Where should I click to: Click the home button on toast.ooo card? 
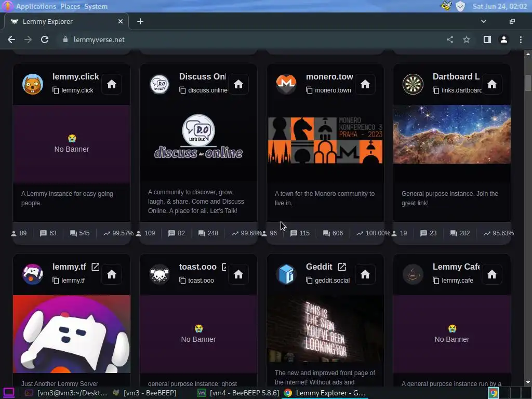pos(238,274)
